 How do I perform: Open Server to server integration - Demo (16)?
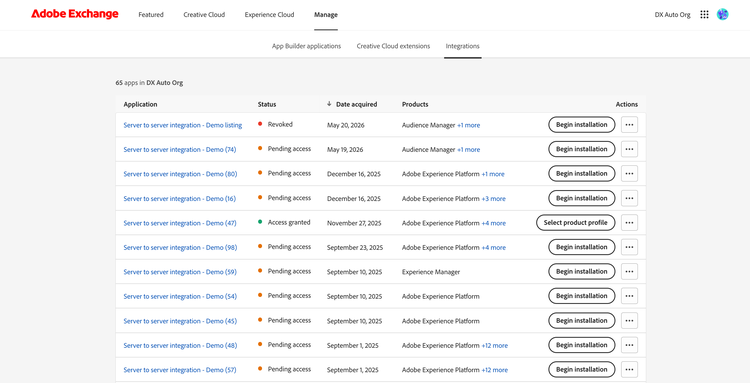click(180, 198)
